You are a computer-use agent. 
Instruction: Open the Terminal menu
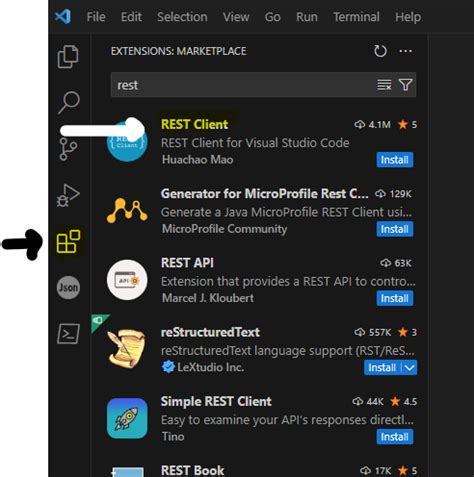tap(356, 17)
